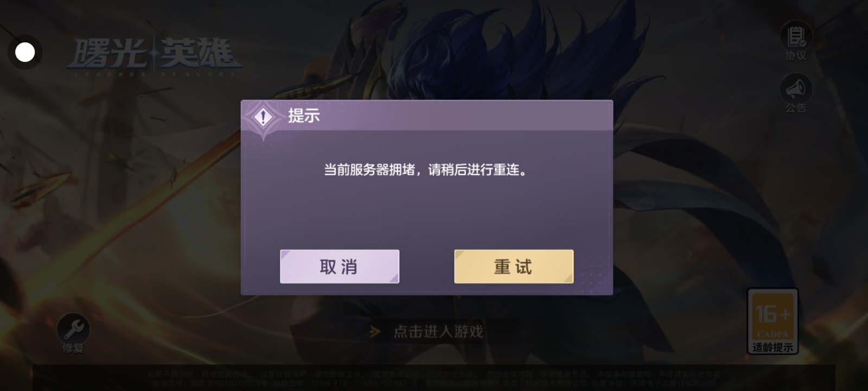The width and height of the screenshot is (868, 391).
Task: Click the 修复 text label
Action: pos(73,348)
